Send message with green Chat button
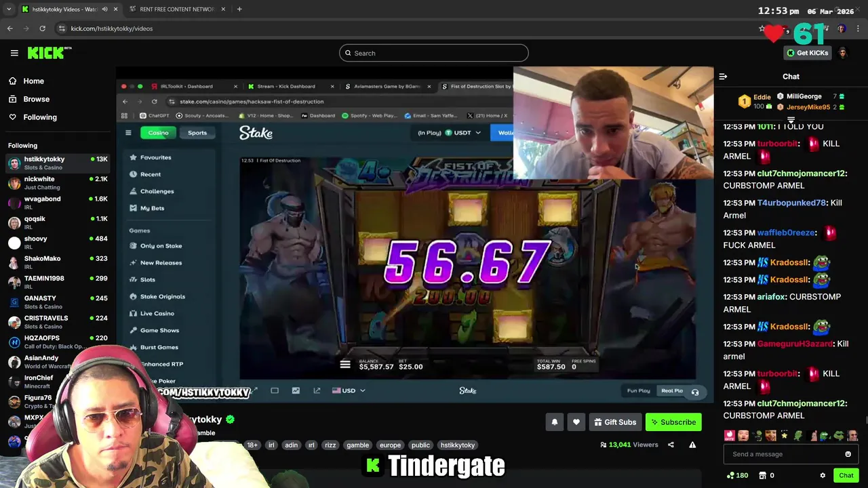The width and height of the screenshot is (868, 488). click(x=846, y=476)
